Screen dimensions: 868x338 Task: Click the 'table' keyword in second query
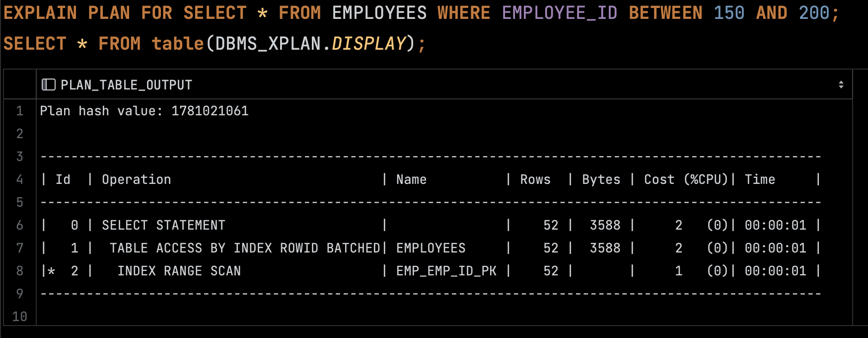[178, 44]
